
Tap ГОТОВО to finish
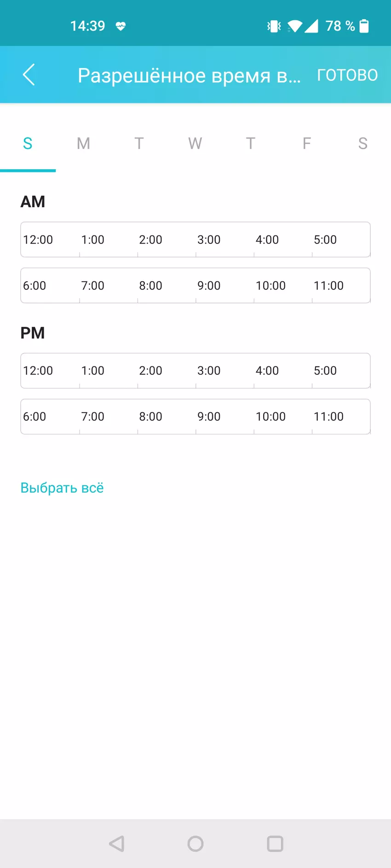(347, 75)
